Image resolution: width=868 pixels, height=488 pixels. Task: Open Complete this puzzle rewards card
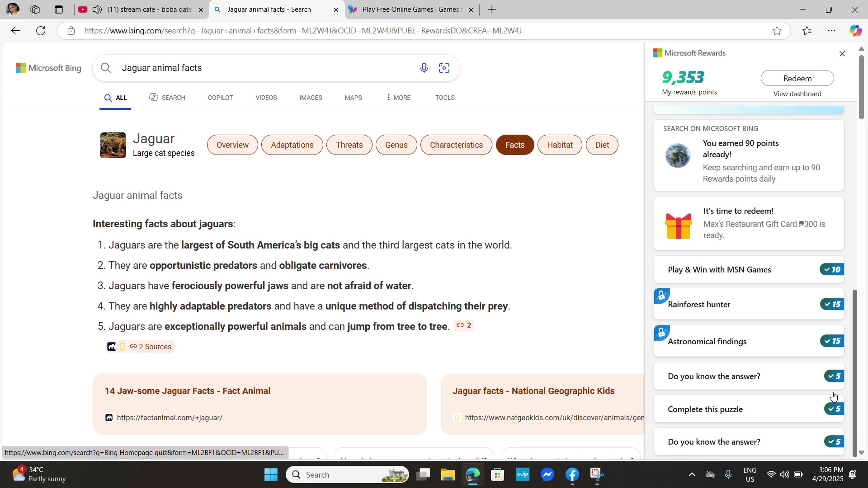coord(749,409)
